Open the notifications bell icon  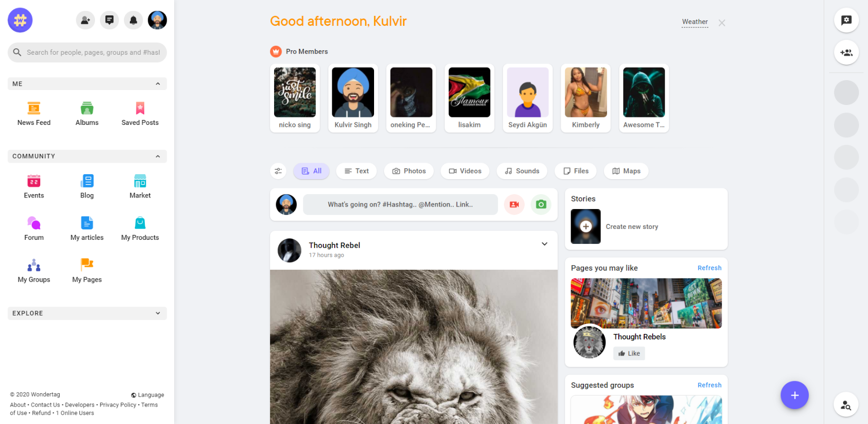(133, 20)
